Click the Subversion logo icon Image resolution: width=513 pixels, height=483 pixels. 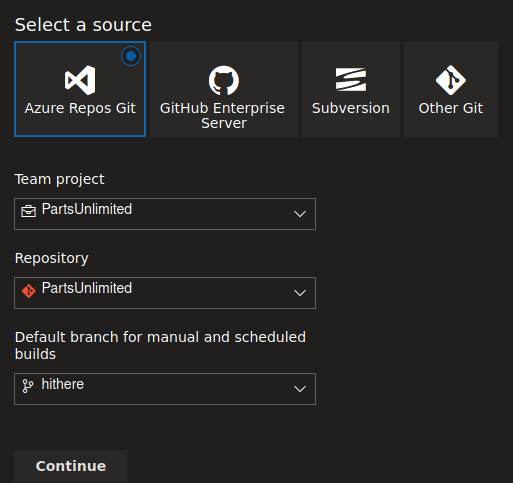(351, 80)
